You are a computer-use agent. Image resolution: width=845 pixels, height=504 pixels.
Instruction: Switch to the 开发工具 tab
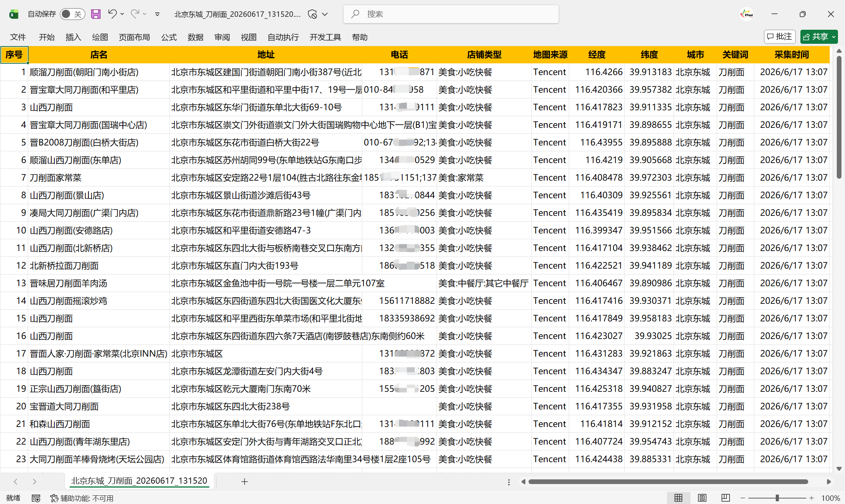tap(325, 37)
